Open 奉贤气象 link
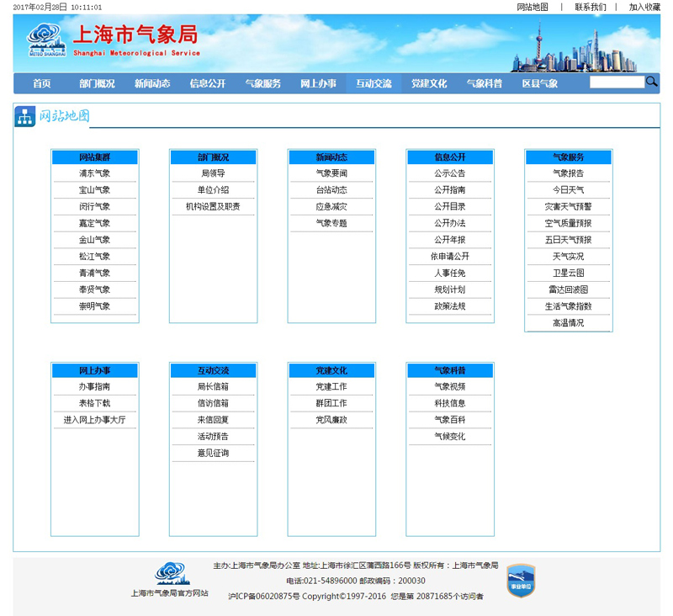Screen dimensions: 673x616 94,289
